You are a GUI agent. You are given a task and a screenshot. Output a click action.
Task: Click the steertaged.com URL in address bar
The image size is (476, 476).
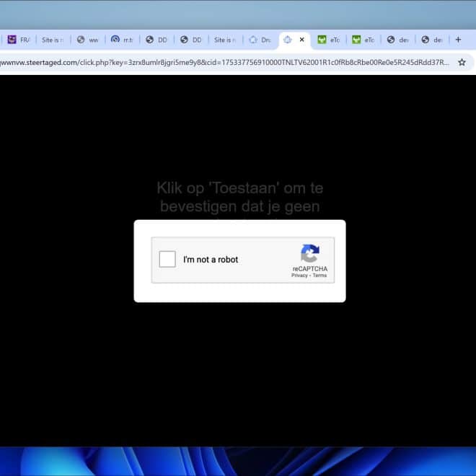click(224, 63)
